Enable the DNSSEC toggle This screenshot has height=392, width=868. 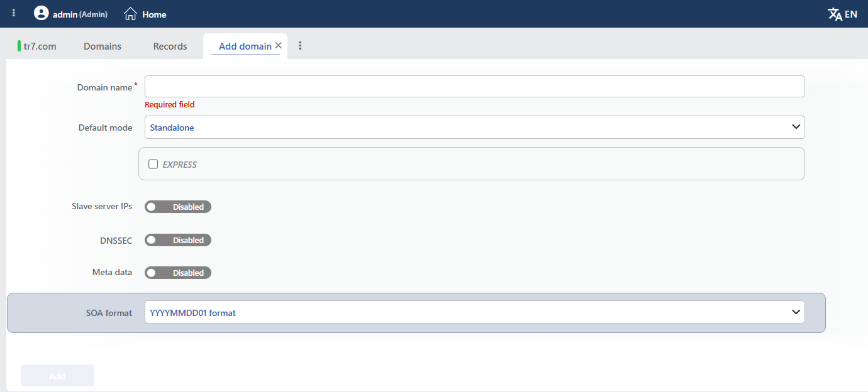[178, 240]
